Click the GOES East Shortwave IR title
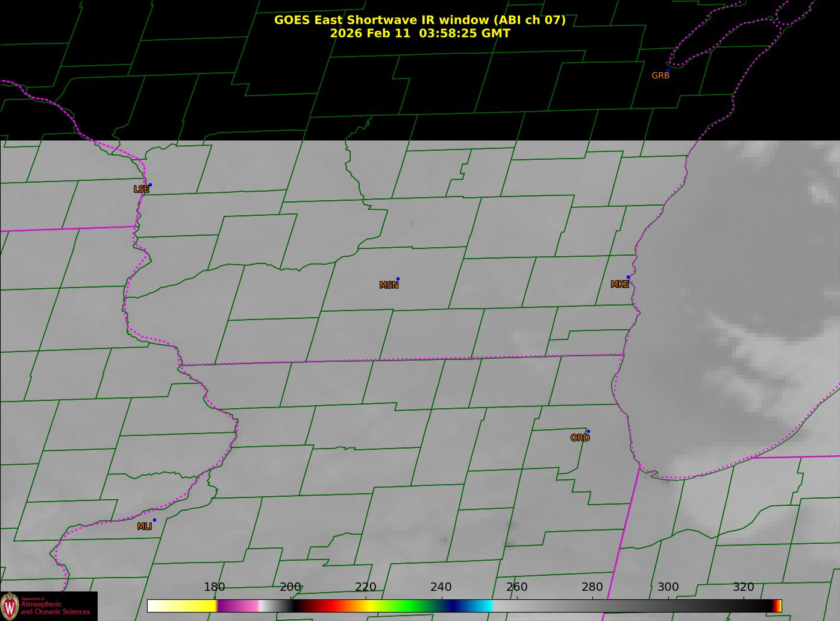 click(x=420, y=20)
